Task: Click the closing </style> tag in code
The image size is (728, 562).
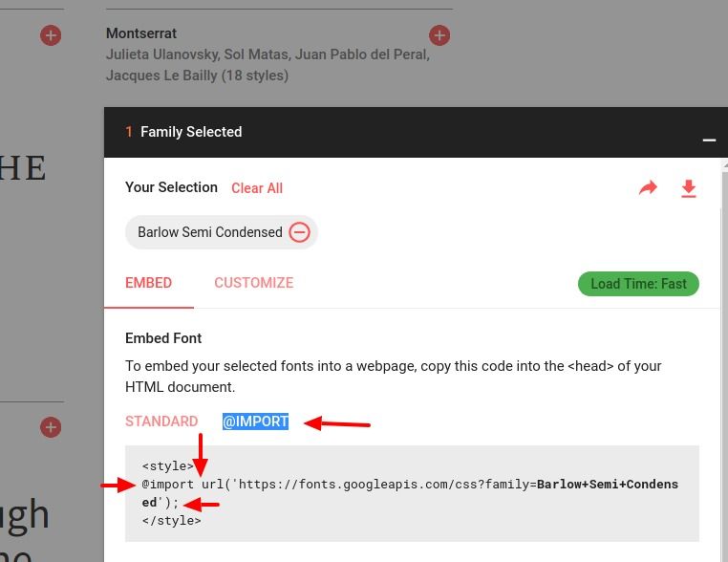Action: tap(172, 521)
